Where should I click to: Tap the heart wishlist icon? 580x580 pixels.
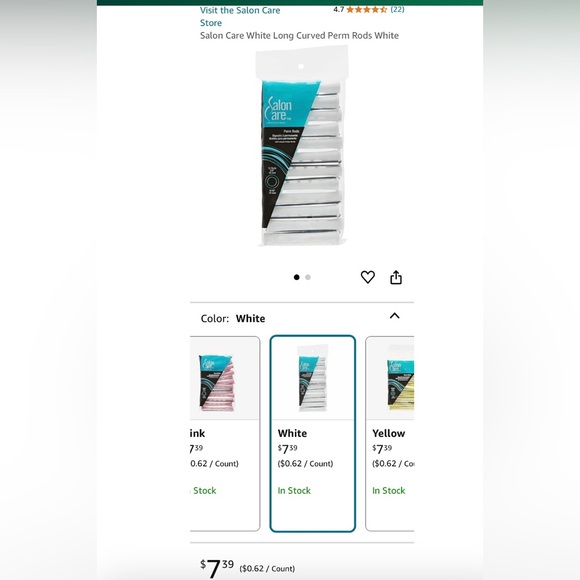[x=368, y=277]
